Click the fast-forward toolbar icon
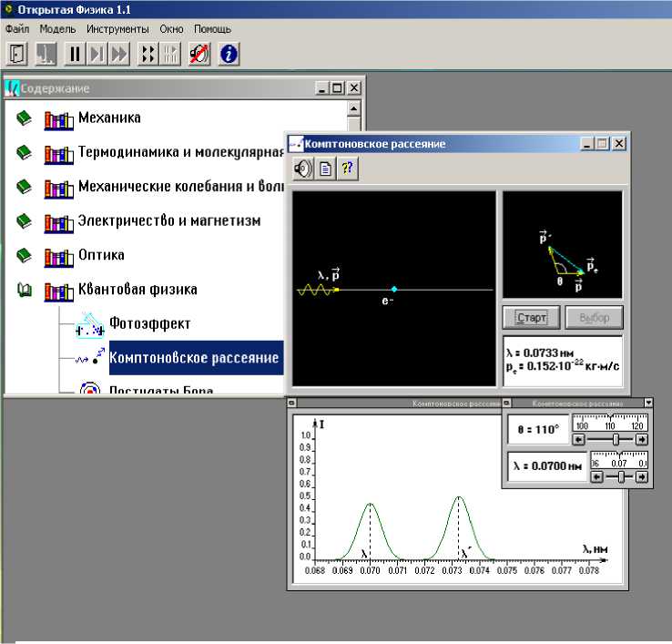672x644 pixels. 119,54
